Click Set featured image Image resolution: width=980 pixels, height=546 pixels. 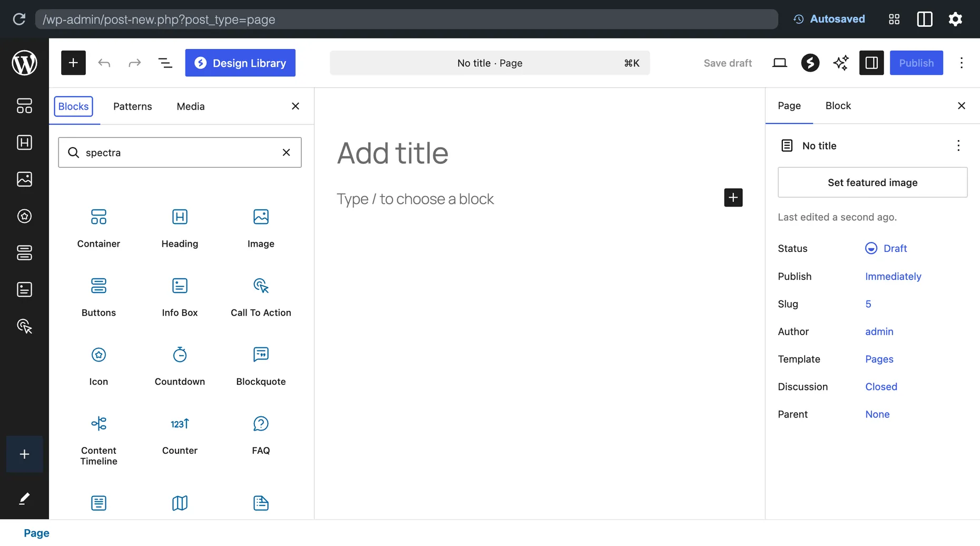[x=872, y=182]
